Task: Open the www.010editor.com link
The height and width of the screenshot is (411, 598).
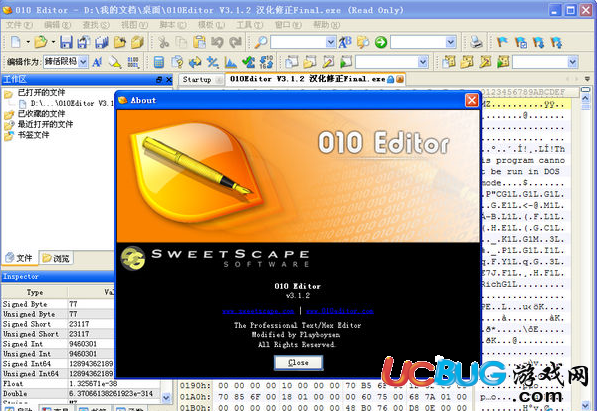Action: click(x=339, y=311)
